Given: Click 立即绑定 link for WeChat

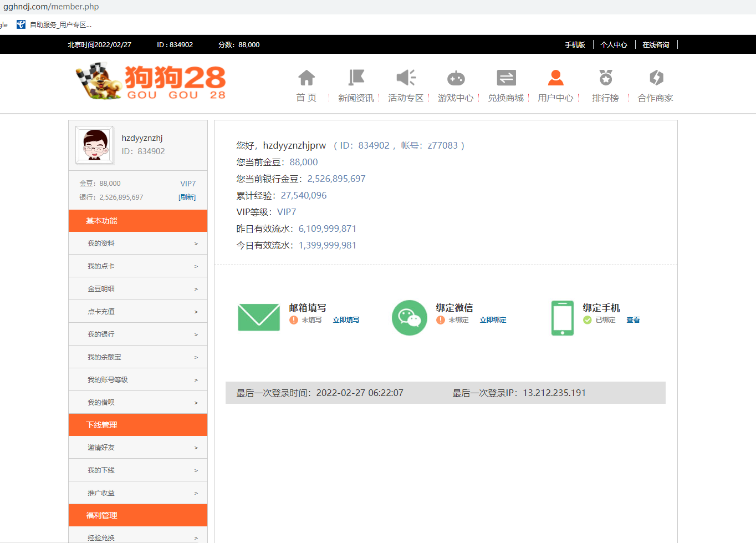Looking at the screenshot, I should click(493, 320).
